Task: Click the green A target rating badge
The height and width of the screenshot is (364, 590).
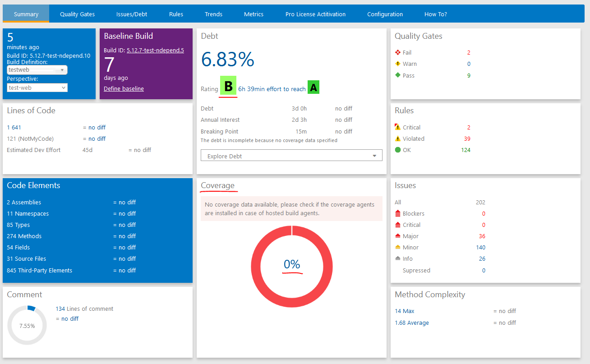Action: [x=313, y=88]
